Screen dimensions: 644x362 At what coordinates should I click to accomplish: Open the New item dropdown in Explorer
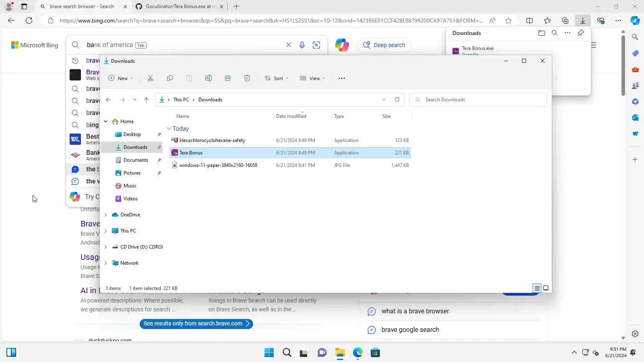click(x=121, y=78)
